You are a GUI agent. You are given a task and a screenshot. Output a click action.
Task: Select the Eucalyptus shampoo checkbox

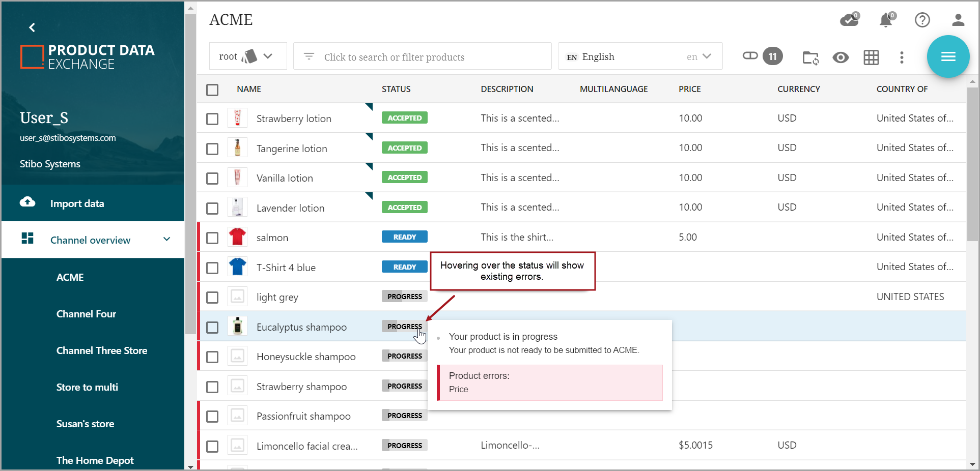[212, 328]
